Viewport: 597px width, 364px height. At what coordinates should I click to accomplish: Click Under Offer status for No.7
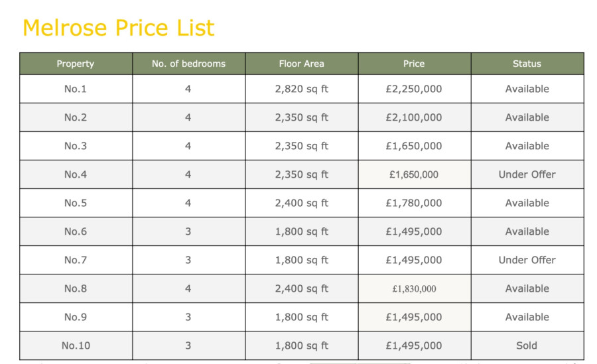(x=527, y=260)
